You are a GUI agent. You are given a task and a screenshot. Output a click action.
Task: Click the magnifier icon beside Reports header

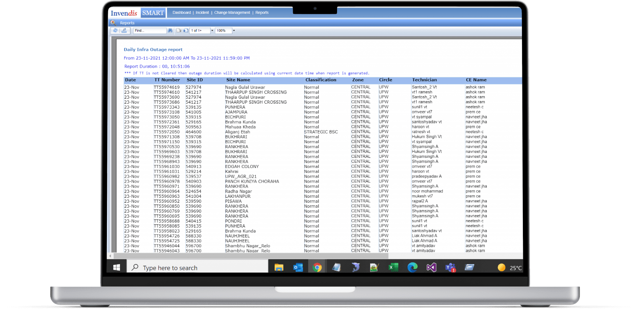pos(113,23)
